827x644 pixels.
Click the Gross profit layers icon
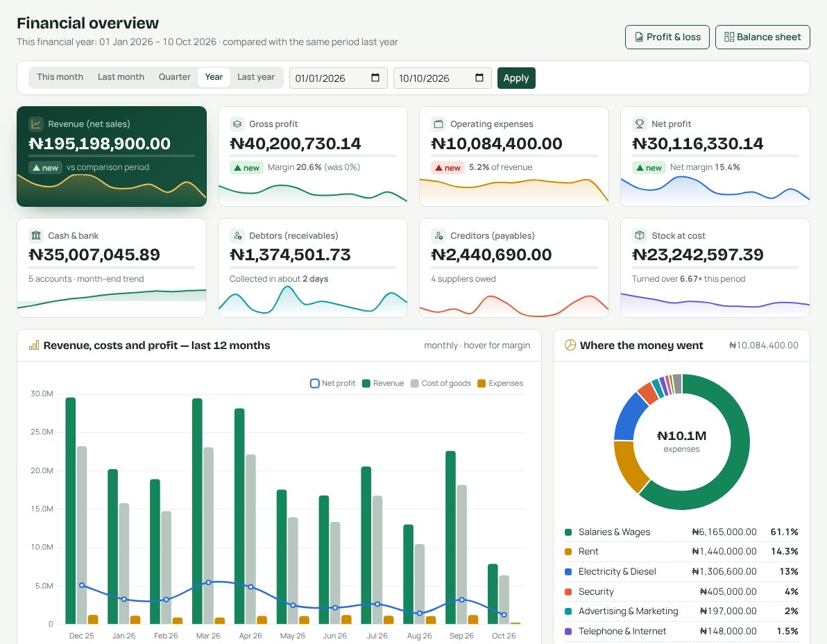point(237,124)
